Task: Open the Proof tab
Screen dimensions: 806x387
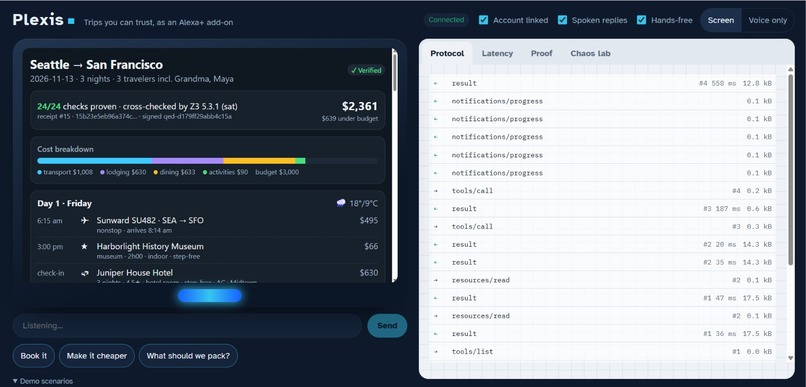Action: [541, 53]
